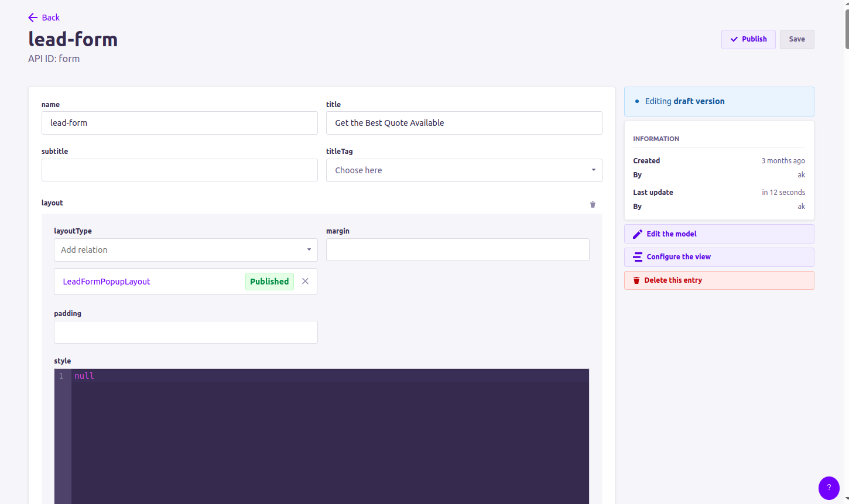This screenshot has width=849, height=504.
Task: Open the titleTag dropdown
Action: pyautogui.click(x=464, y=170)
